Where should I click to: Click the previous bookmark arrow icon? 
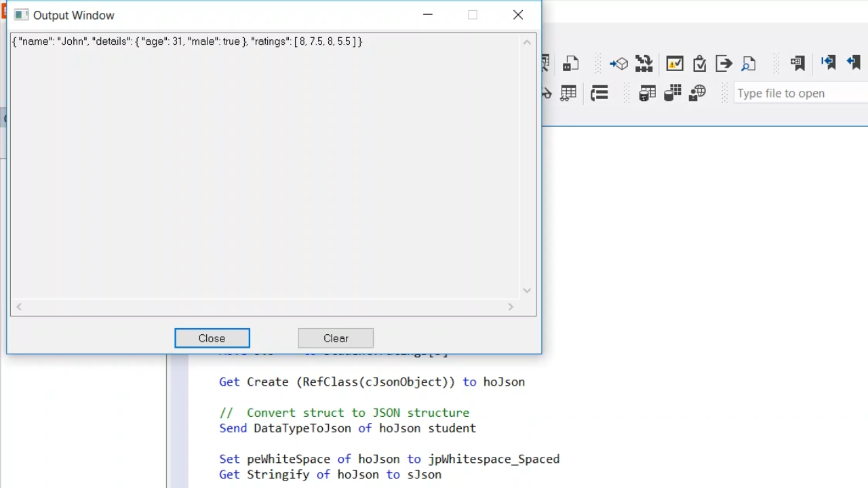(x=853, y=63)
